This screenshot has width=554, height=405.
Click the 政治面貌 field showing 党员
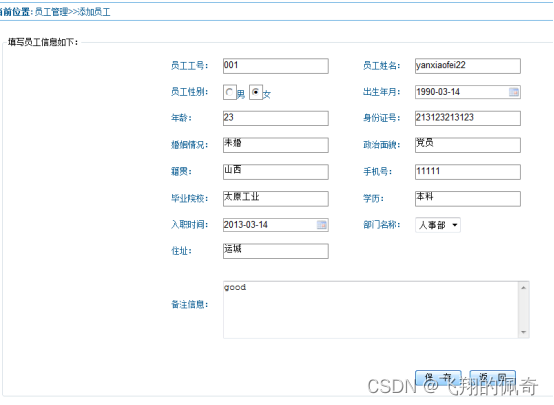tap(467, 145)
